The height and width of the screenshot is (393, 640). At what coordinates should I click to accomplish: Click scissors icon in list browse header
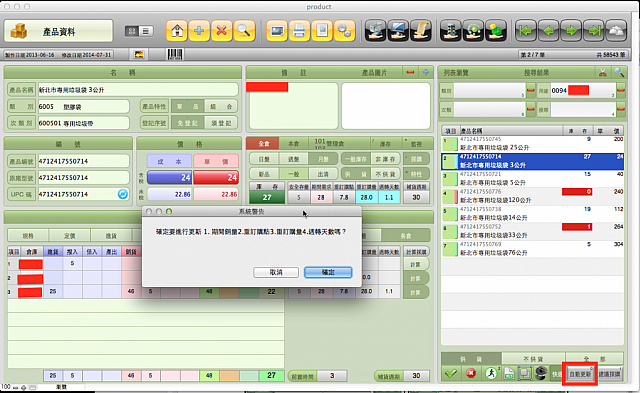tap(603, 73)
